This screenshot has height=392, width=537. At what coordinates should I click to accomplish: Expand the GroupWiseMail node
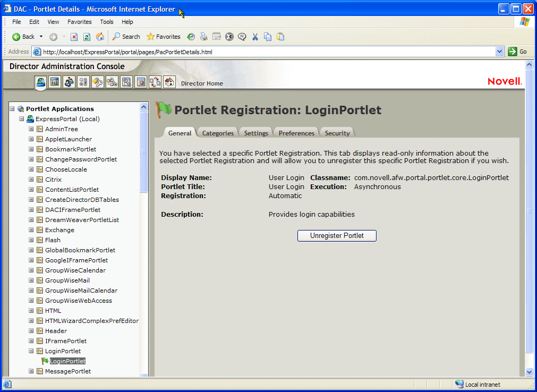pyautogui.click(x=31, y=280)
